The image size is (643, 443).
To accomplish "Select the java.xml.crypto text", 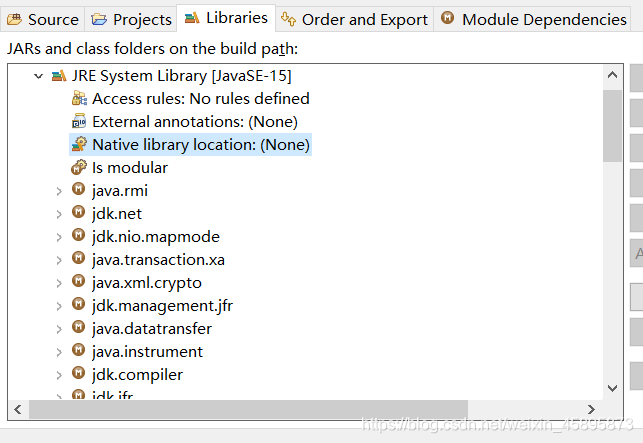I will (147, 283).
